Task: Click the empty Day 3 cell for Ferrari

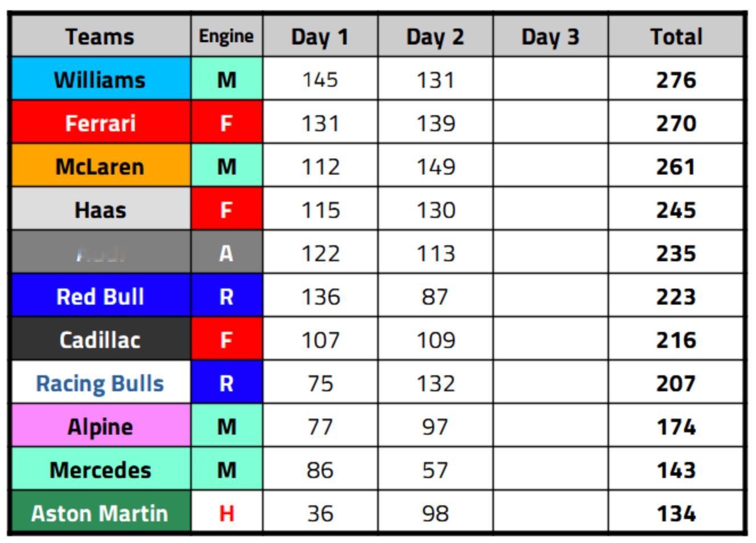Action: [550, 123]
